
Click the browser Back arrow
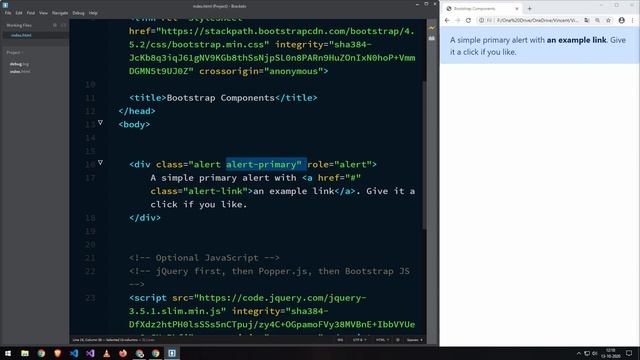(x=447, y=20)
